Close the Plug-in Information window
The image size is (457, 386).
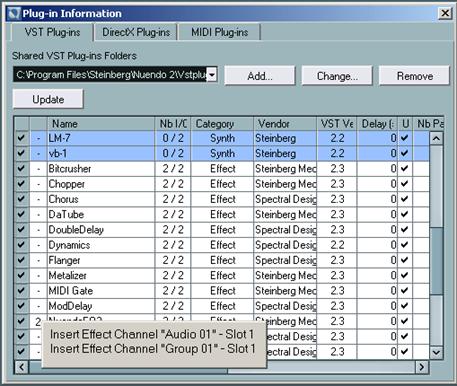[x=445, y=13]
